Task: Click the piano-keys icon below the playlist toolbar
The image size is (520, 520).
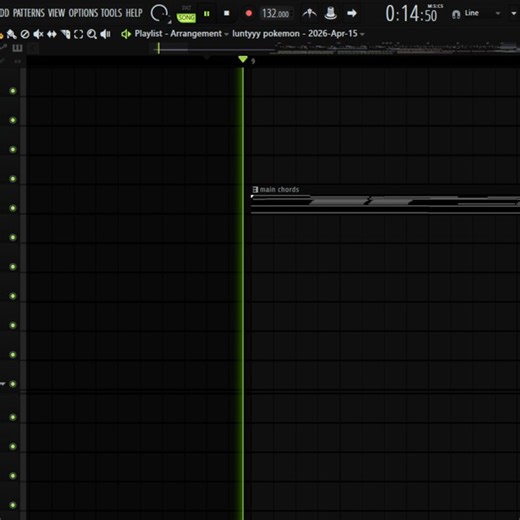Action: (17, 48)
